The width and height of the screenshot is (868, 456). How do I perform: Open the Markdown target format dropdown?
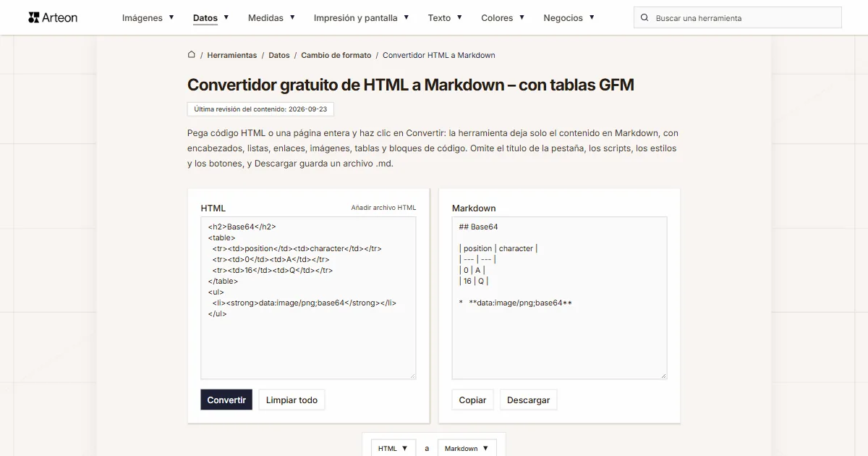coord(467,448)
